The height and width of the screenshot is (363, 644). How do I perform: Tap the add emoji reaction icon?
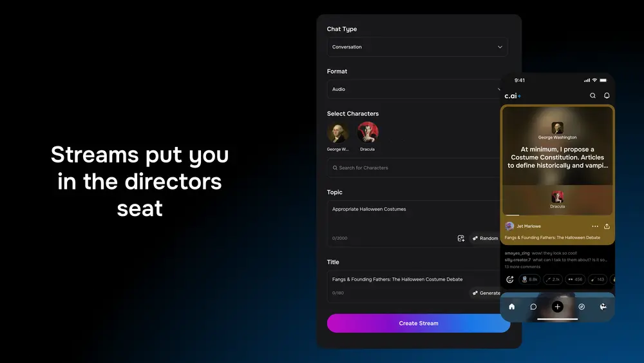[510, 280]
